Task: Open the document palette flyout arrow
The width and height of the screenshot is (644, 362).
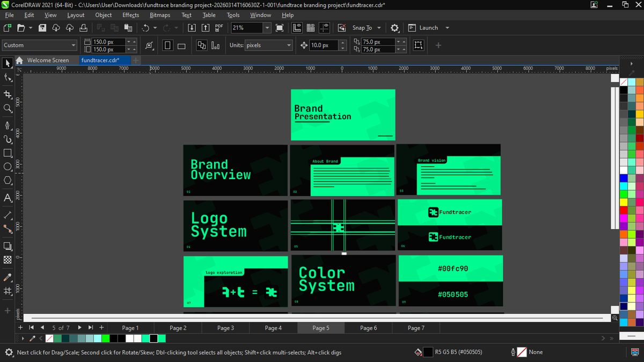Action: click(23, 338)
